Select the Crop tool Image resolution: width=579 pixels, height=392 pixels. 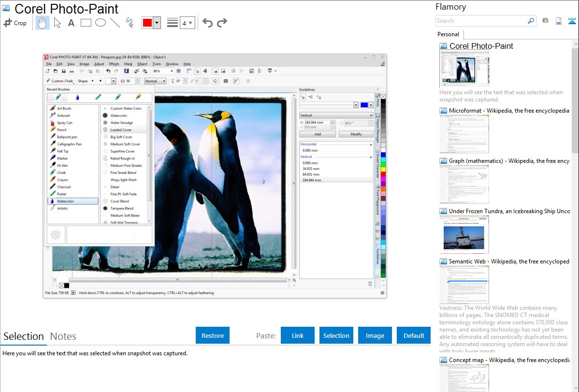pos(15,23)
